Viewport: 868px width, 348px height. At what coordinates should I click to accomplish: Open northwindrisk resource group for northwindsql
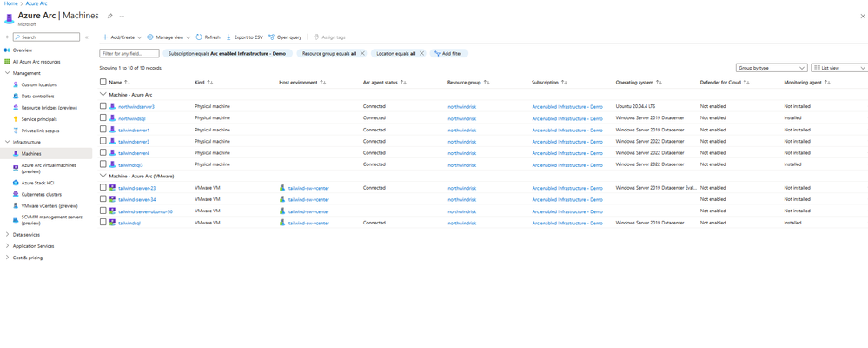(462, 118)
